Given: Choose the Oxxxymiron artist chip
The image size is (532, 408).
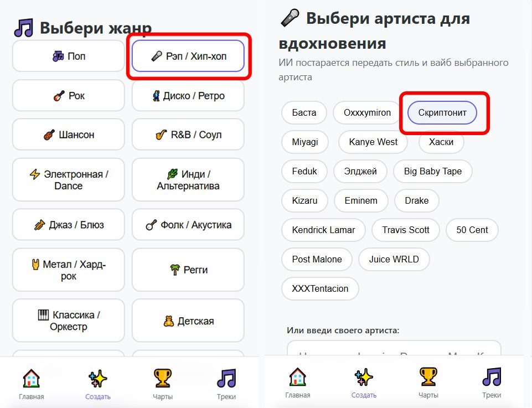Looking at the screenshot, I should [x=367, y=112].
